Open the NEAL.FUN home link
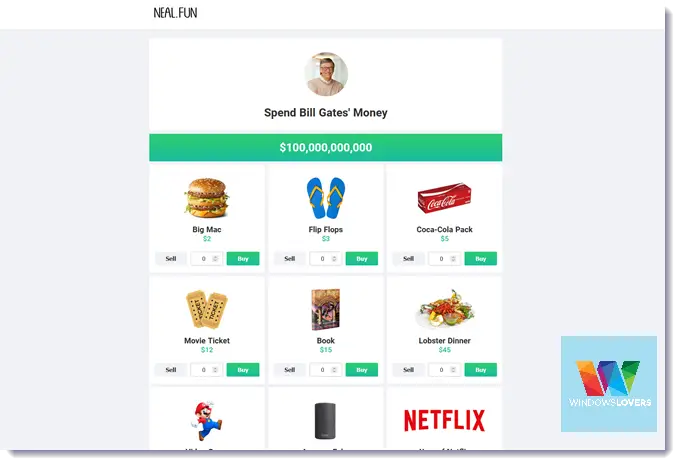 (175, 13)
